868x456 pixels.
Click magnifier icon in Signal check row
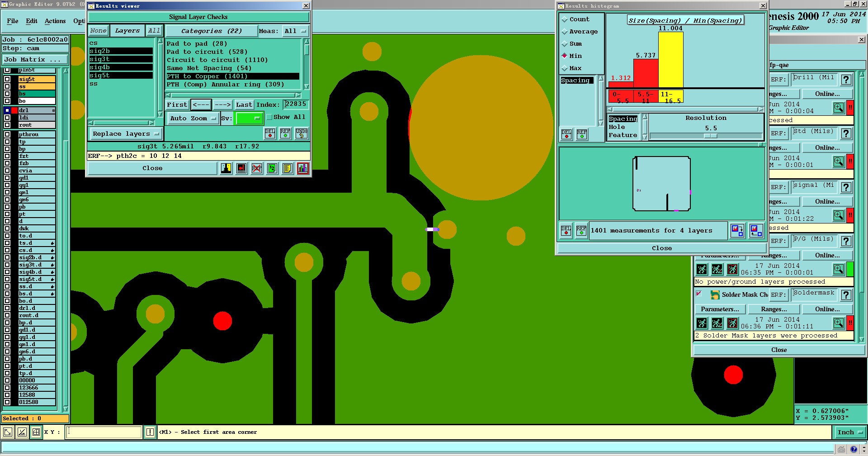click(x=839, y=215)
